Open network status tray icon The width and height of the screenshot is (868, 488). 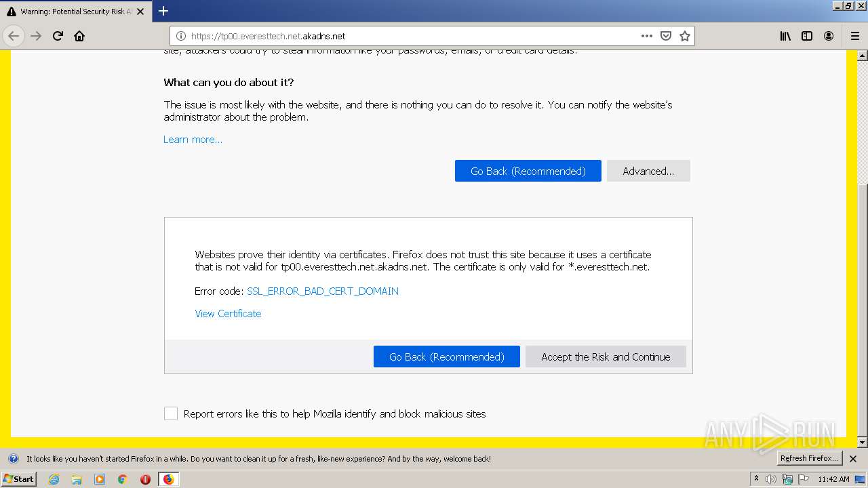787,479
